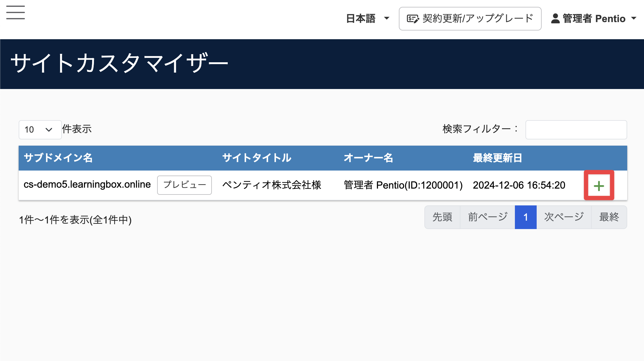
Task: Focus the 検索フィルター input field
Action: tap(576, 129)
